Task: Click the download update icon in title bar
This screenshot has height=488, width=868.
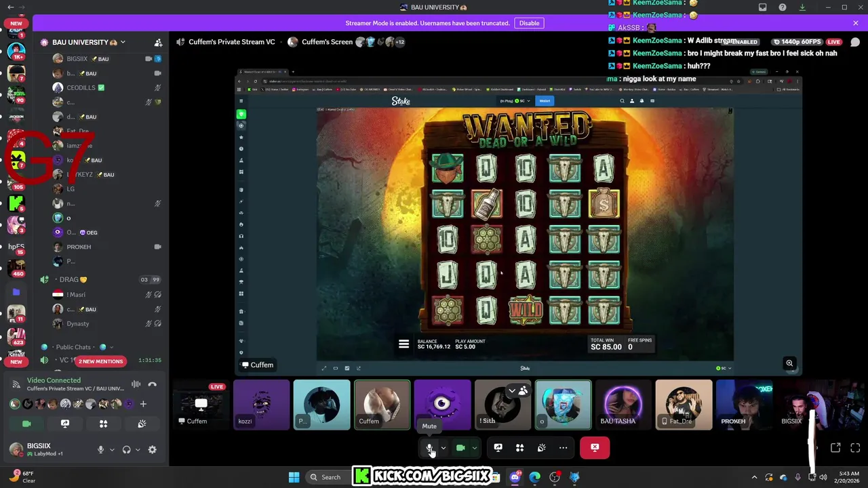Action: click(x=802, y=7)
